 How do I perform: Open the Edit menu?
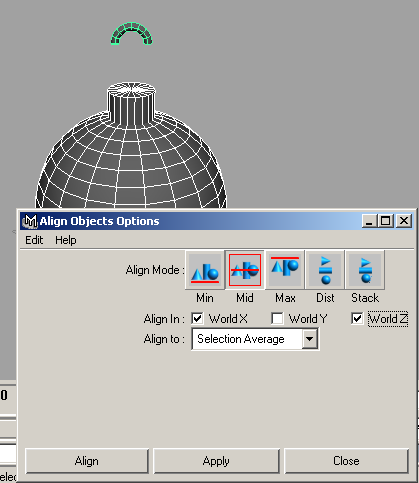pyautogui.click(x=34, y=240)
